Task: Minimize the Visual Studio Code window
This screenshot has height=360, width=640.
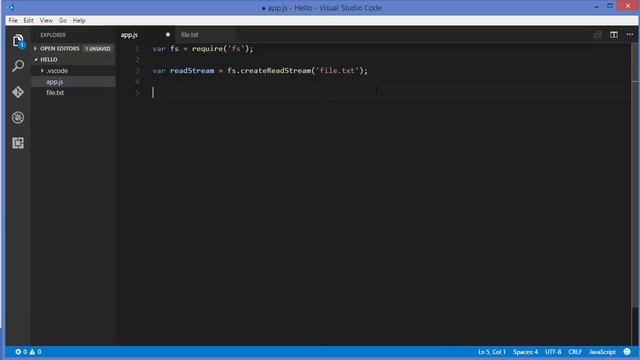Action: pos(596,7)
